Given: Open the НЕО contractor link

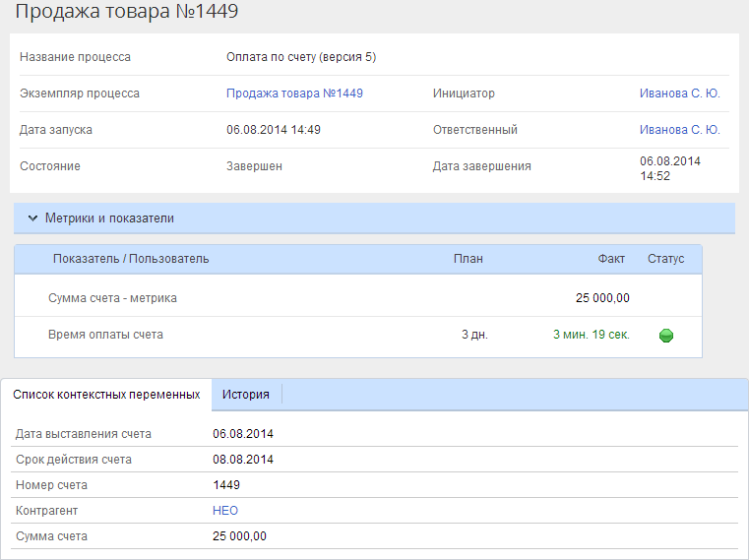Looking at the screenshot, I should pyautogui.click(x=224, y=511).
